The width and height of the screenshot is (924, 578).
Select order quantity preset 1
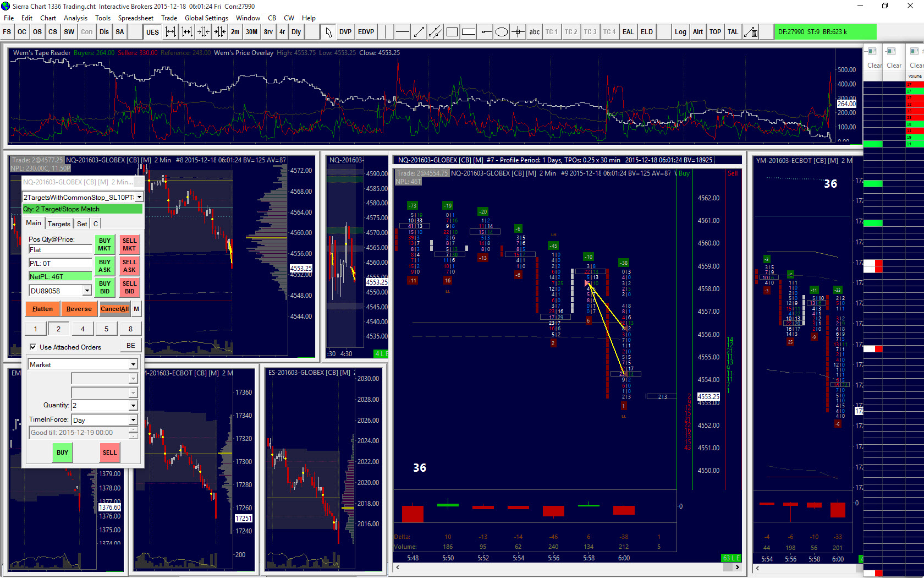pyautogui.click(x=36, y=329)
